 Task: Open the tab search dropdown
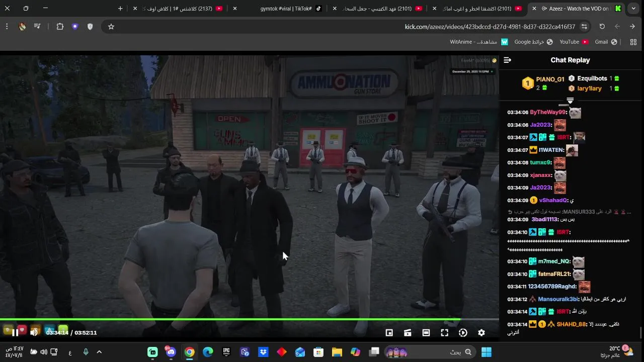coord(633,9)
